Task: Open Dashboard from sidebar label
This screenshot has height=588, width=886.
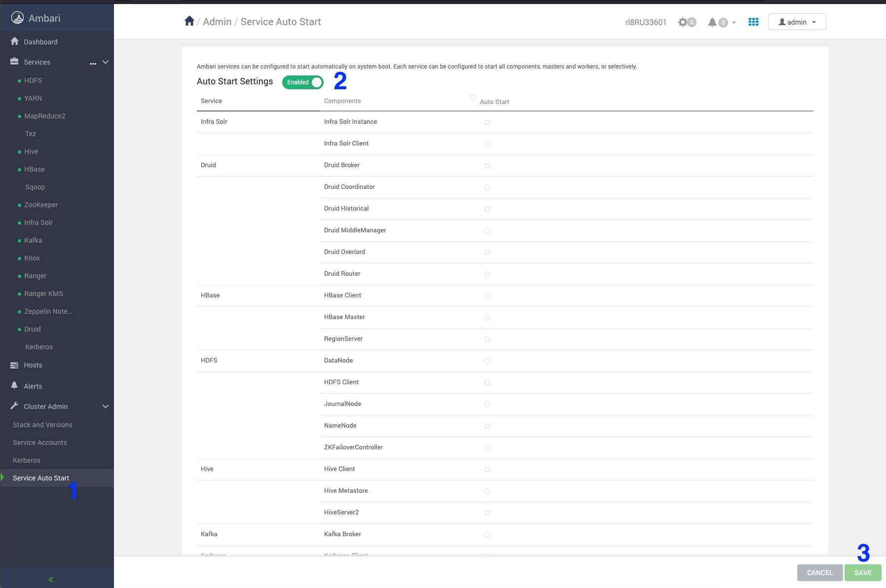Action: coord(41,42)
